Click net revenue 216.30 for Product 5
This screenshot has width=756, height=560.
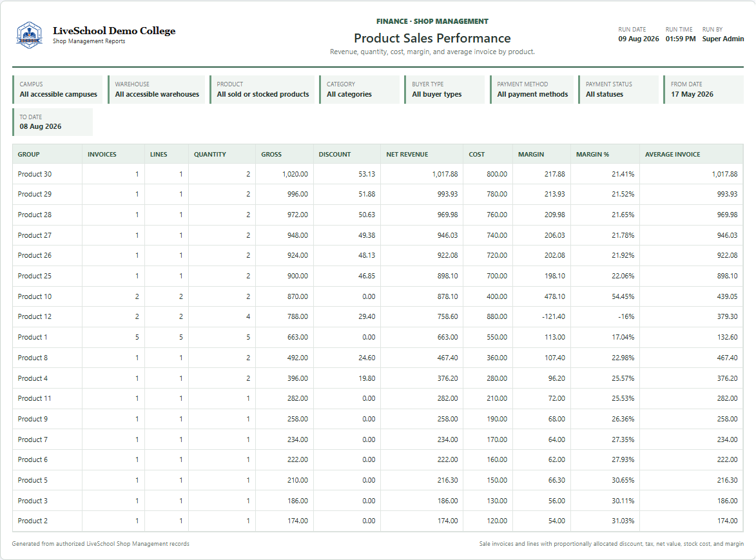[447, 480]
